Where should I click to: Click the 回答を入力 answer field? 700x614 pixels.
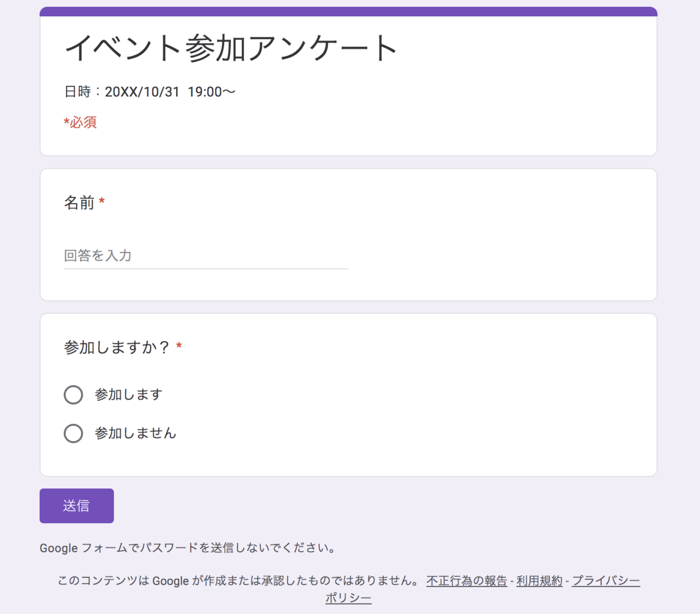pos(175,256)
